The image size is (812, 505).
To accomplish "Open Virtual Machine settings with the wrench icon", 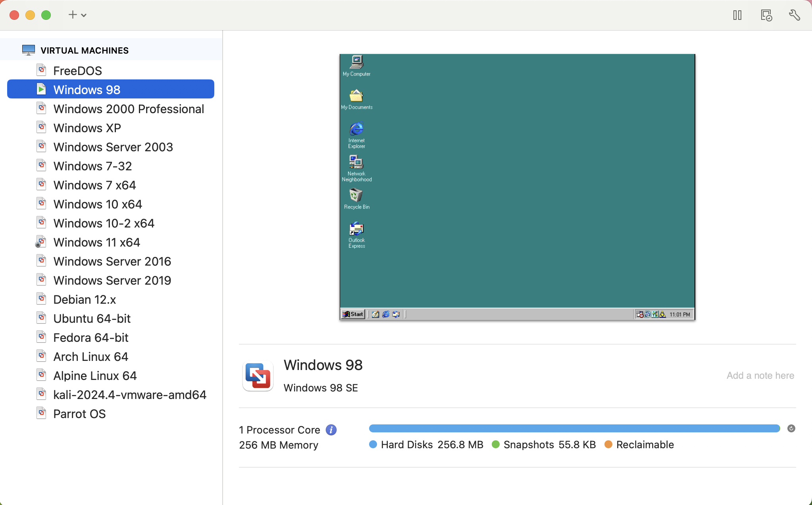I will pos(794,15).
